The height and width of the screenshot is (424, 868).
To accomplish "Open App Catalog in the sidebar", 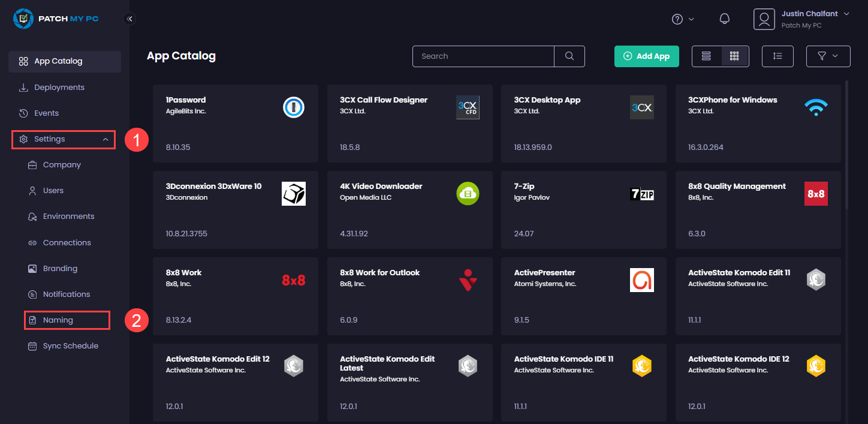I will click(65, 61).
